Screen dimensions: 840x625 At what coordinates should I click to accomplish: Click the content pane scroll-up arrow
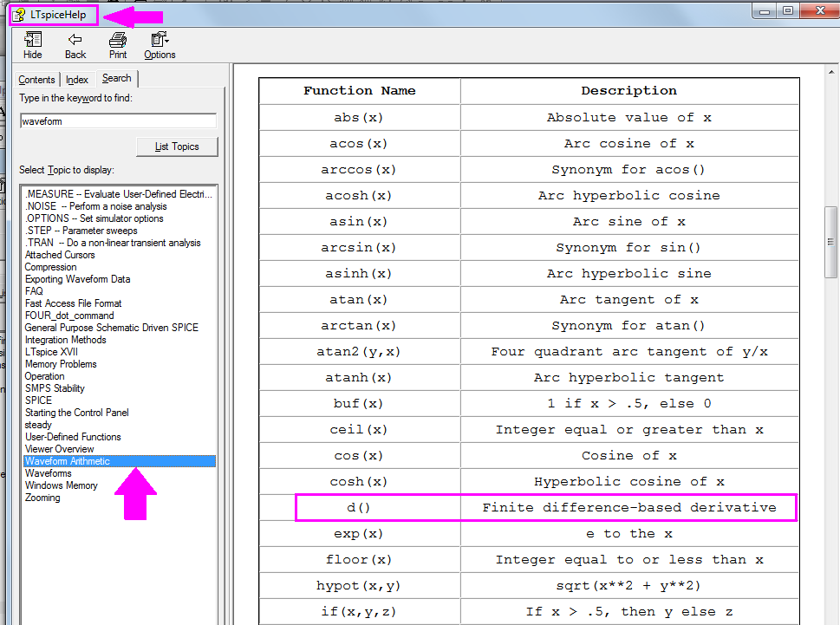[x=830, y=71]
